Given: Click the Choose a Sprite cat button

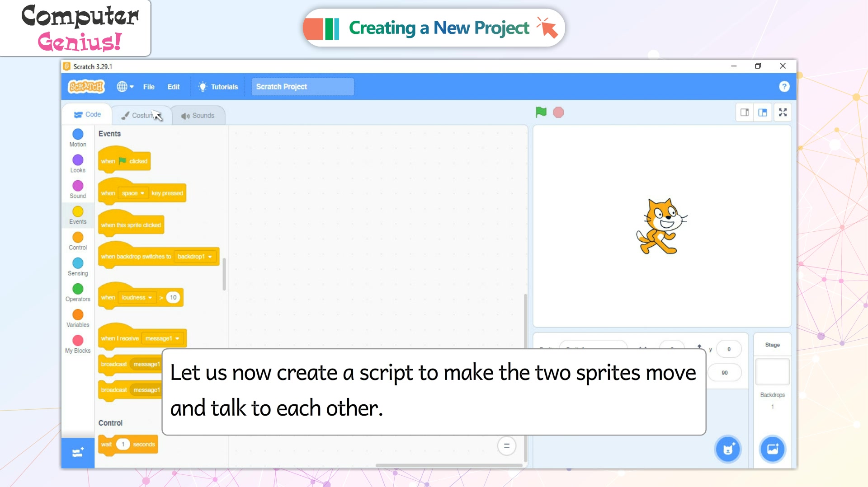Looking at the screenshot, I should [728, 449].
